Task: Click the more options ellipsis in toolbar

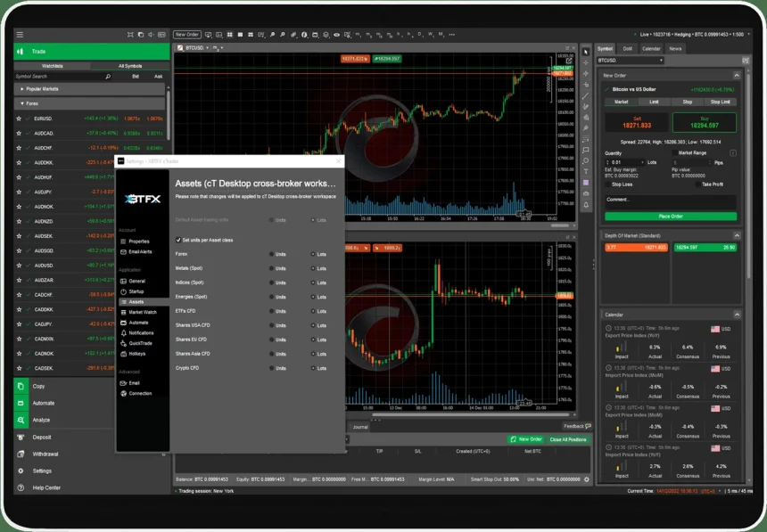Action: click(x=452, y=35)
